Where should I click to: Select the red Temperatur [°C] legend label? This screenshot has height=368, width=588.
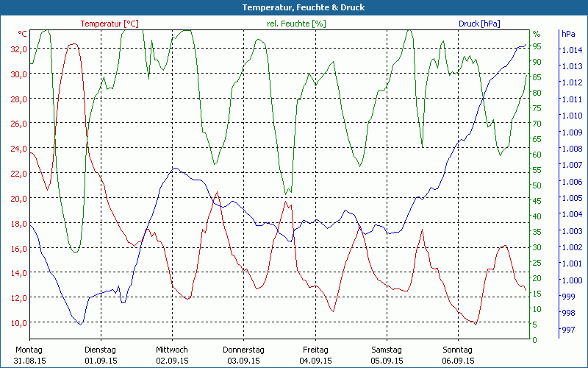click(x=110, y=24)
